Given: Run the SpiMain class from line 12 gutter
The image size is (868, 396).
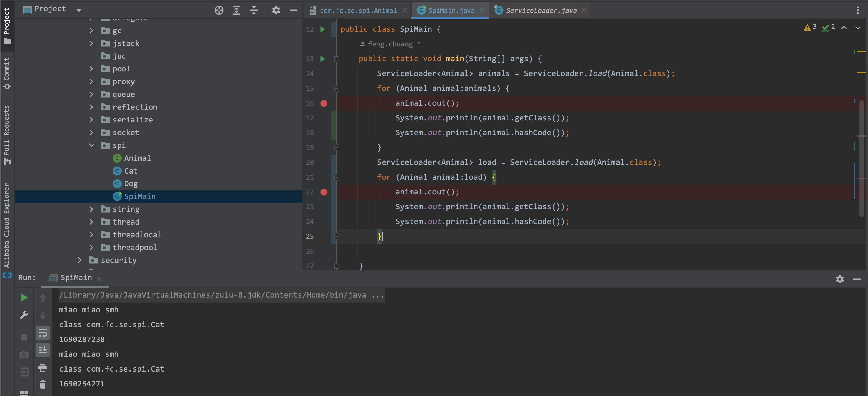Looking at the screenshot, I should pos(322,29).
